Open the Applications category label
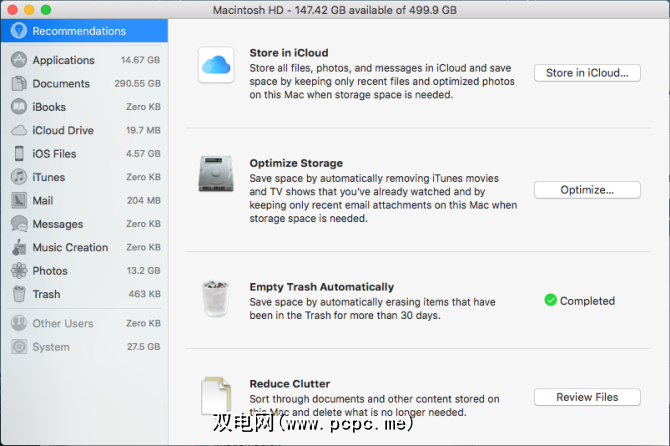 click(63, 60)
